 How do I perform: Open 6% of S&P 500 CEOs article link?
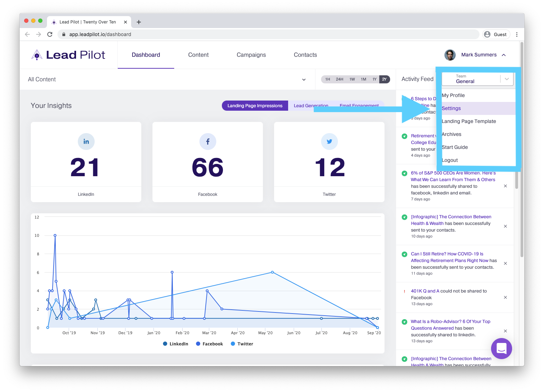click(x=453, y=176)
